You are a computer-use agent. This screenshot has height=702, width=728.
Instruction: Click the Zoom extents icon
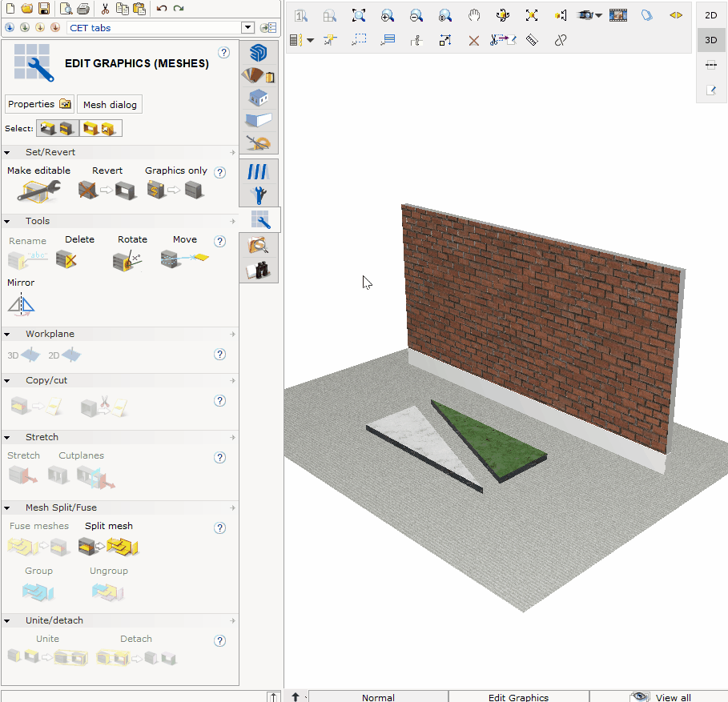359,15
